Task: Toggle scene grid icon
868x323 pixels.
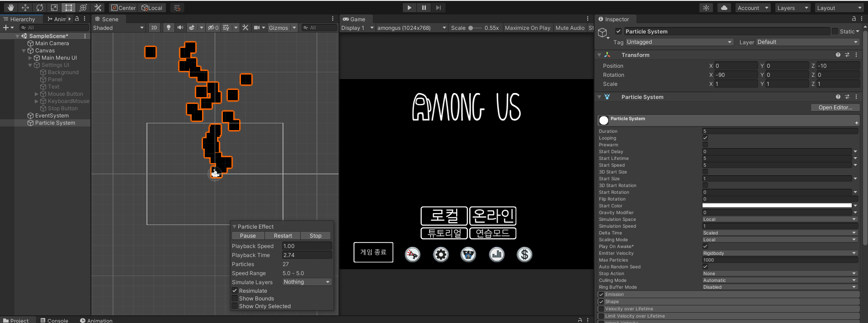Action: (x=226, y=28)
